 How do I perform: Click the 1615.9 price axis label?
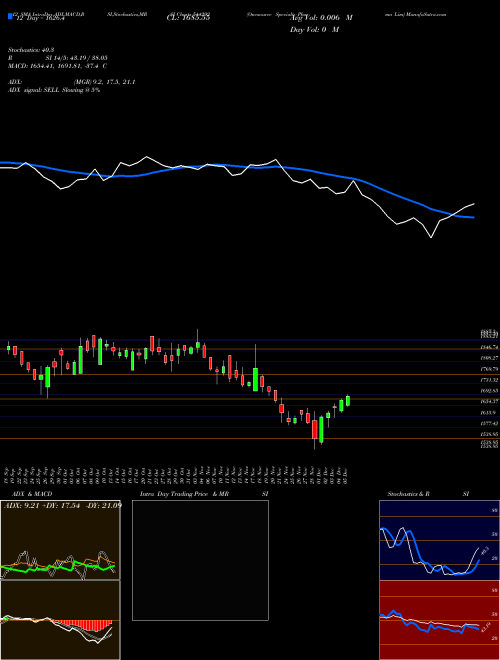pos(490,413)
